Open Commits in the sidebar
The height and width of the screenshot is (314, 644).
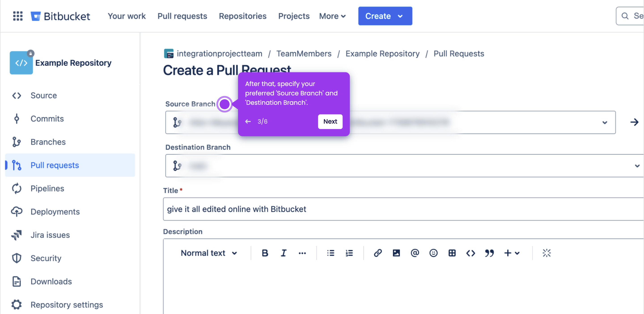point(70,119)
